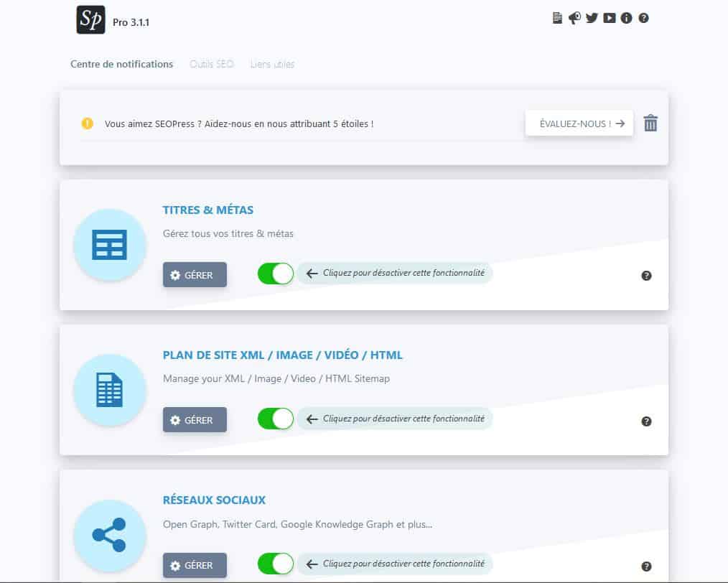This screenshot has width=728, height=583.
Task: Click 'Vous aimez SEOPress ?' notification text
Action: click(x=239, y=124)
